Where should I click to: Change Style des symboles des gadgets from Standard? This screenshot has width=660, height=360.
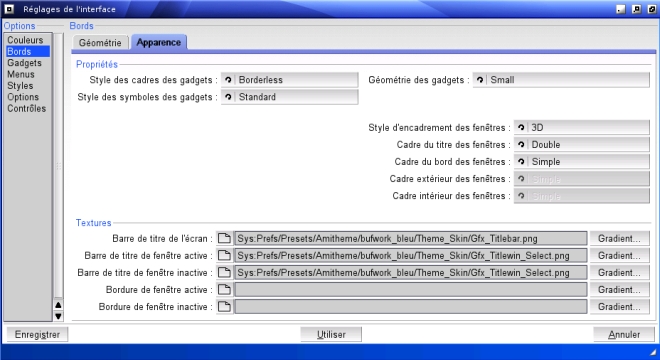(x=290, y=97)
